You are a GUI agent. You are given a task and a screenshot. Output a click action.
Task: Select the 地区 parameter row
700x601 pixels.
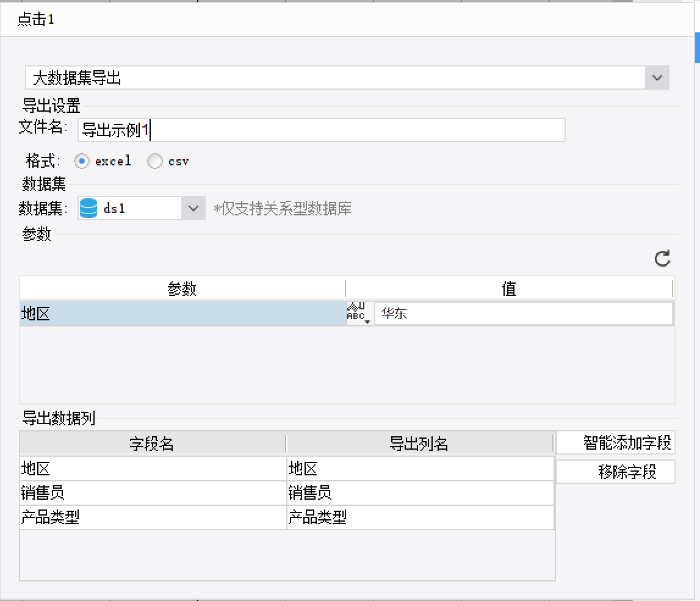pos(183,314)
